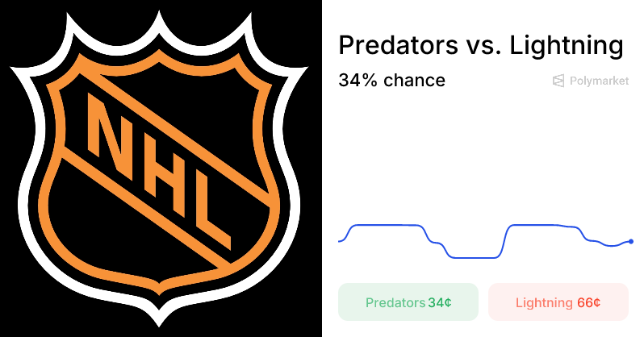Viewport: 644px width, 337px height.
Task: Click the "34% chance" probability text
Action: [x=391, y=81]
